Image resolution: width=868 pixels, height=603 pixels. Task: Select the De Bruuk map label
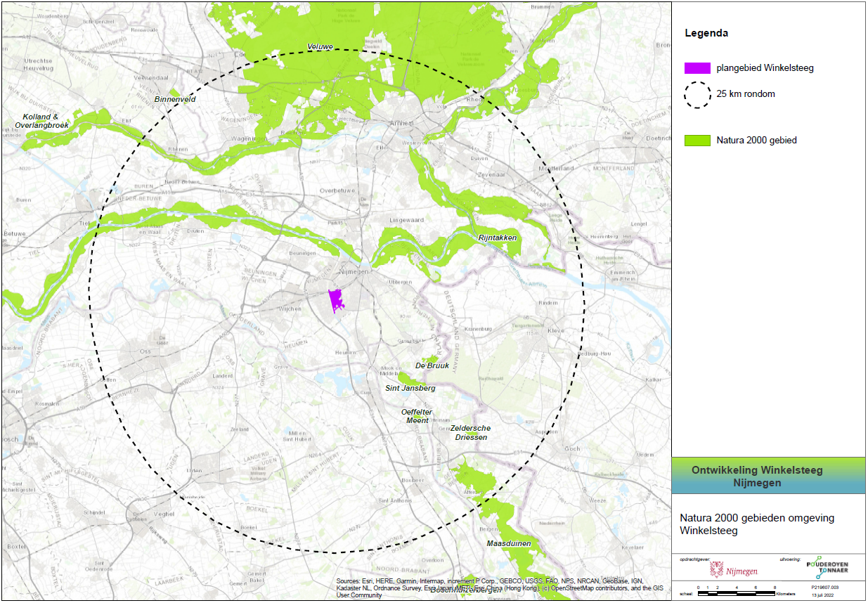click(x=432, y=365)
